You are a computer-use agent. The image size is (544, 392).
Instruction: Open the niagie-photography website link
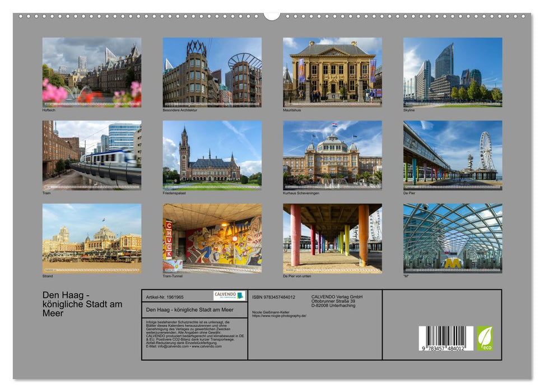(278, 315)
